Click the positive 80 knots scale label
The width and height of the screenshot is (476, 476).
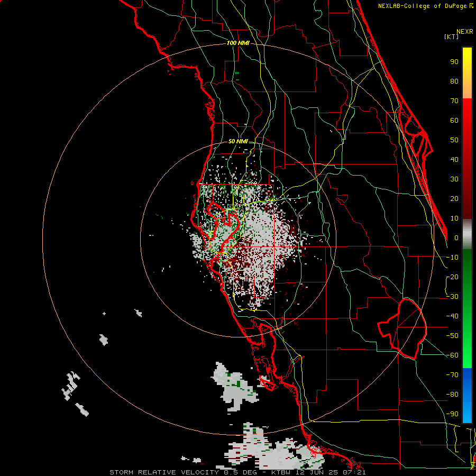454,81
